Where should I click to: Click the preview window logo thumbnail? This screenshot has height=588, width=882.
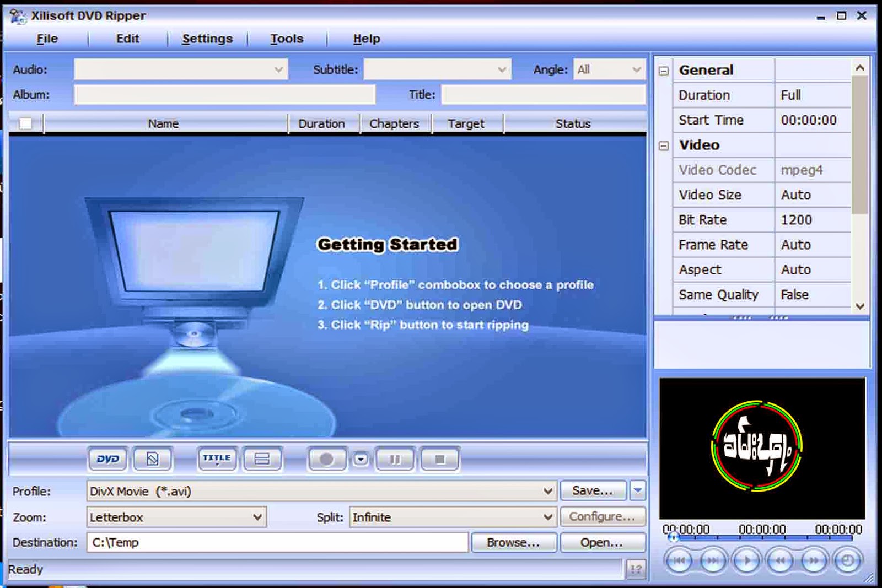(x=757, y=446)
